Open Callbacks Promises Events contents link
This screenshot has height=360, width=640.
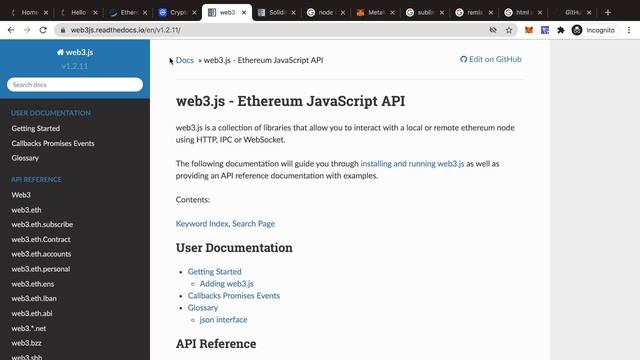pyautogui.click(x=234, y=296)
